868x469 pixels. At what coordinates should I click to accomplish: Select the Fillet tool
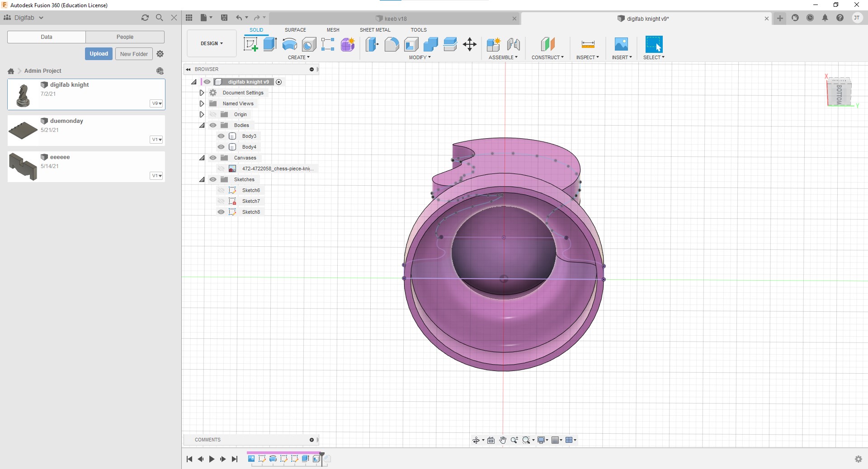pyautogui.click(x=392, y=44)
